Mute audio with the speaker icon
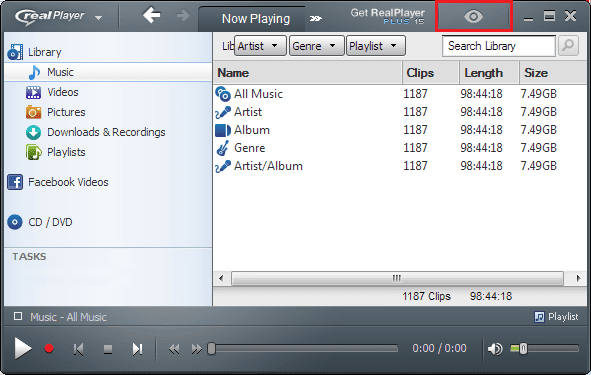Viewport: 591px width, 375px height. (495, 349)
